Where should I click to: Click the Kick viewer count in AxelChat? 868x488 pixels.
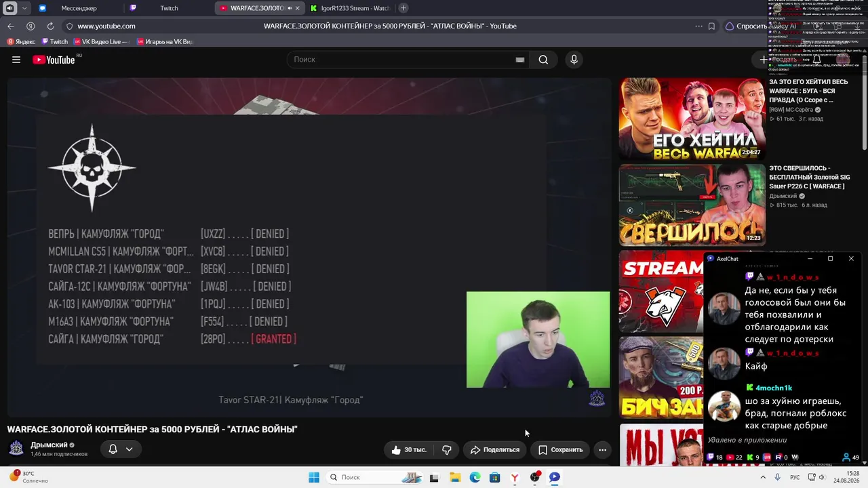coord(753,457)
